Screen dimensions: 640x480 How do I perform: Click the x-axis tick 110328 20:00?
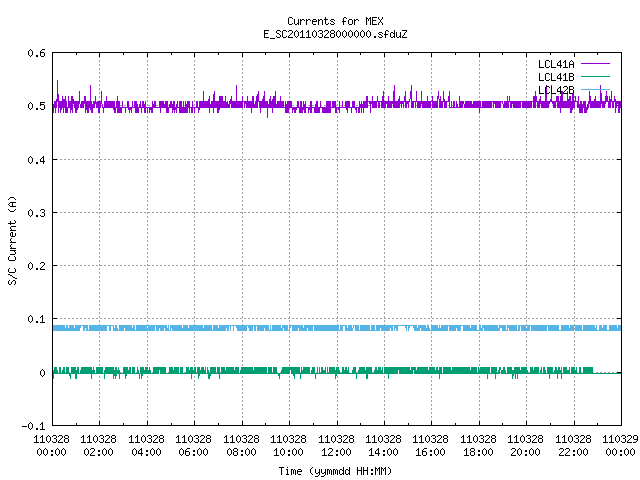526,445
